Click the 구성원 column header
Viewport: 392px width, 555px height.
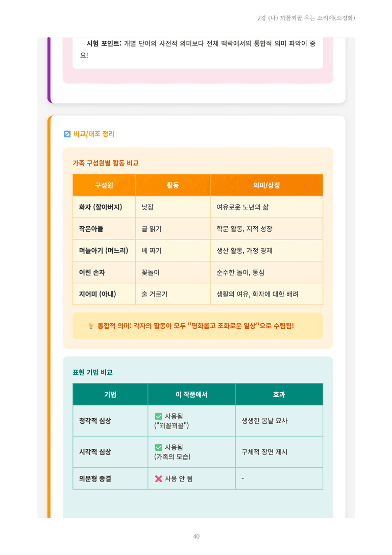(x=104, y=185)
